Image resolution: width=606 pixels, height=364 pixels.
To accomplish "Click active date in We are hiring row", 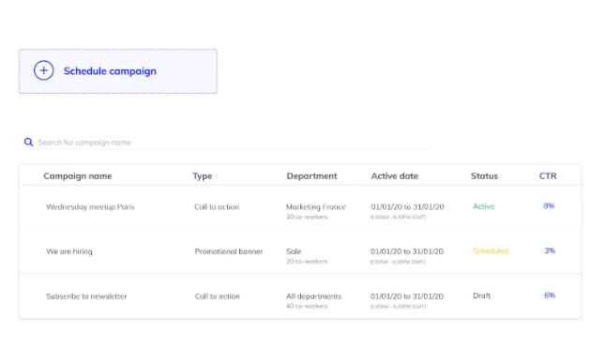I will pos(407,251).
